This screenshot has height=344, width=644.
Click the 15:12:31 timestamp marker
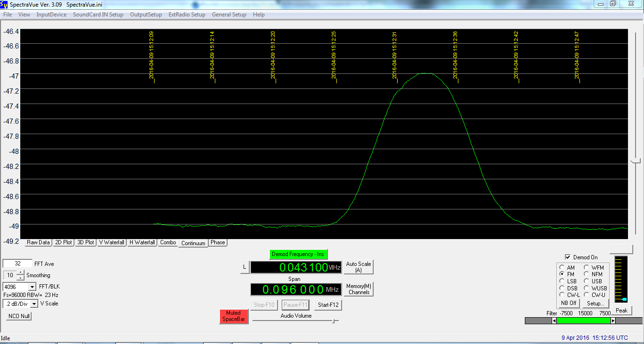[395, 56]
